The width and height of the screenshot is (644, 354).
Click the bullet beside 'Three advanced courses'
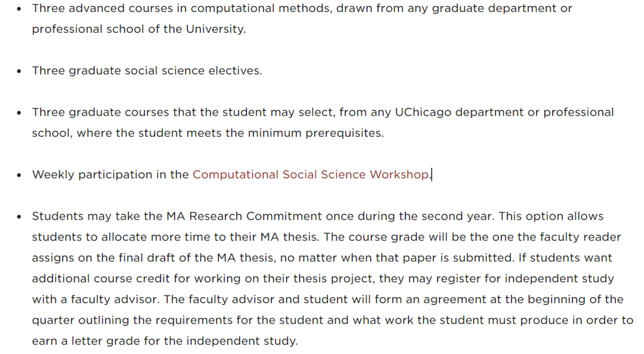20,10
